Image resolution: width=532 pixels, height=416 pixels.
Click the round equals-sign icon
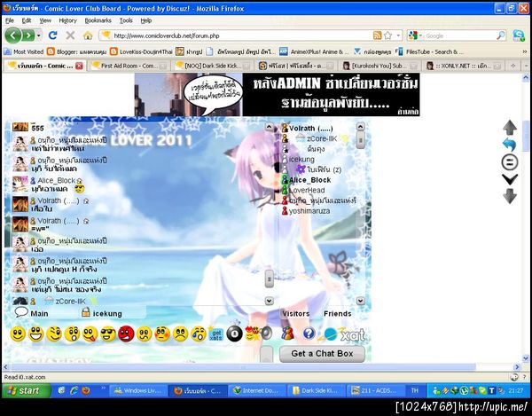tap(510, 162)
